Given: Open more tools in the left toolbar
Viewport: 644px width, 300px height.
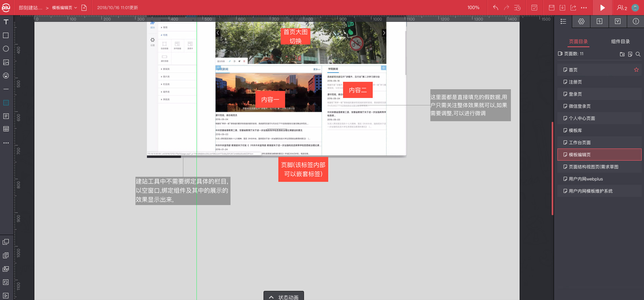Looking at the screenshot, I should coord(6,143).
